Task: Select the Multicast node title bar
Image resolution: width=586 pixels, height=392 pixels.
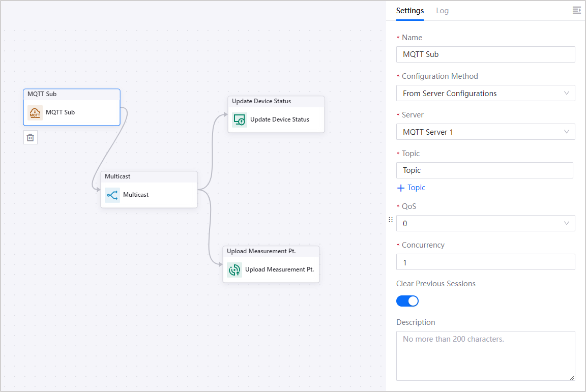Action: coord(149,176)
